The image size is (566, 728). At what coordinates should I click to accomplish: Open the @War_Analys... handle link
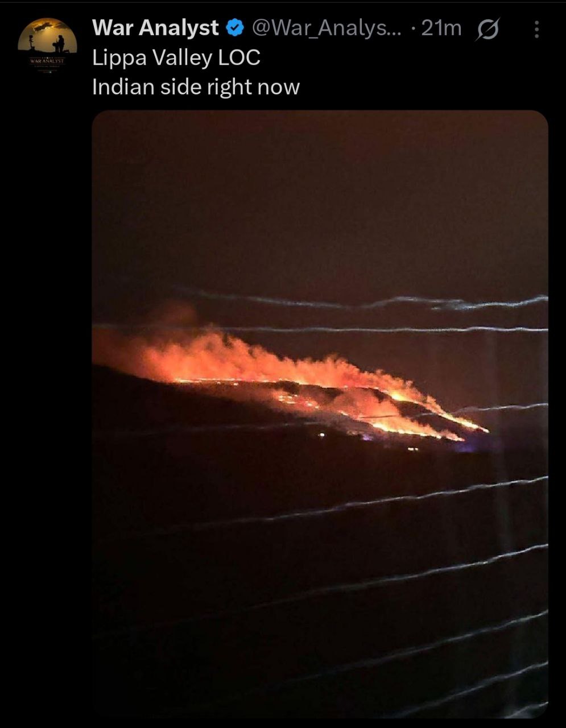326,28
